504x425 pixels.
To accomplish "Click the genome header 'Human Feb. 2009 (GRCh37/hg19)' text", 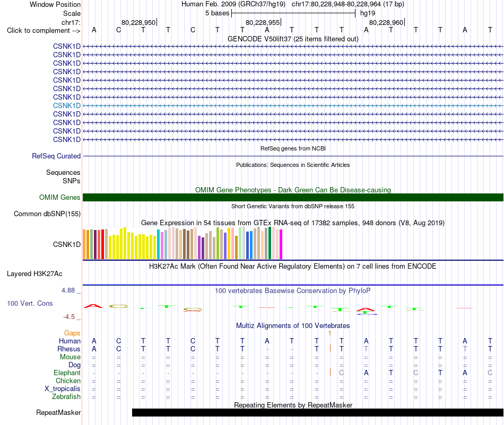I will point(233,4).
